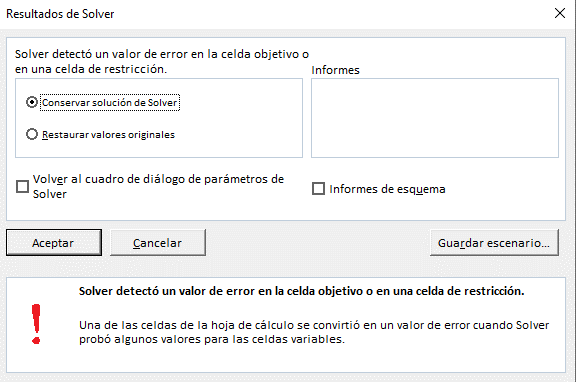Click the Cancelar button
The width and height of the screenshot is (576, 382).
point(158,242)
